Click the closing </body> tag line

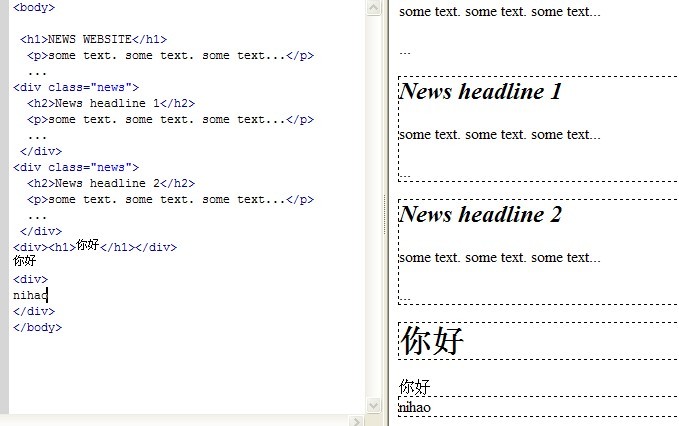coord(38,327)
